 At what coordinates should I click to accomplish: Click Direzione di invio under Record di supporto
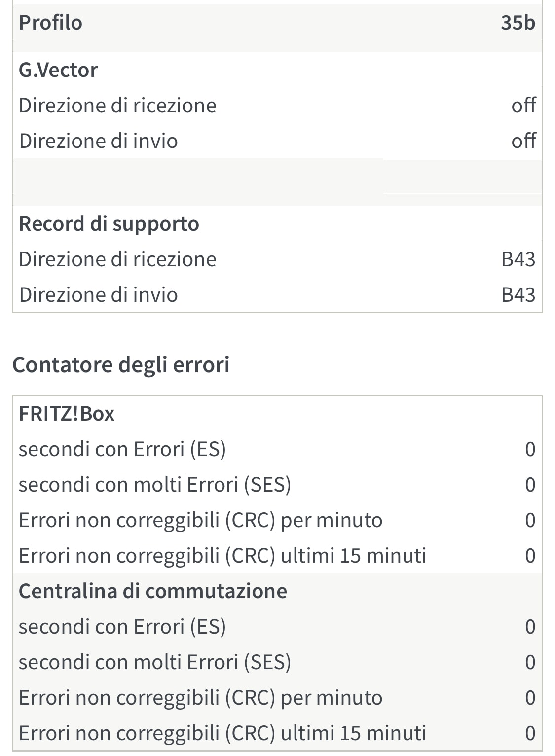click(98, 295)
